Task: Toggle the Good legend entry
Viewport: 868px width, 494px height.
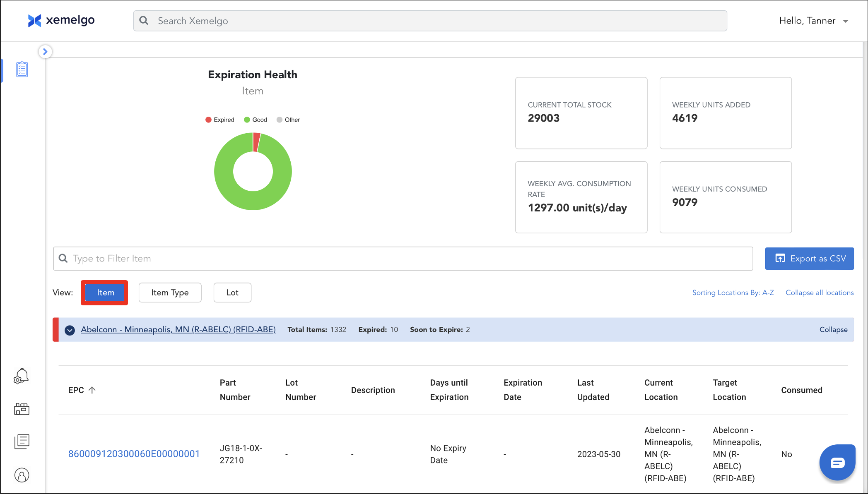Action: [256, 120]
